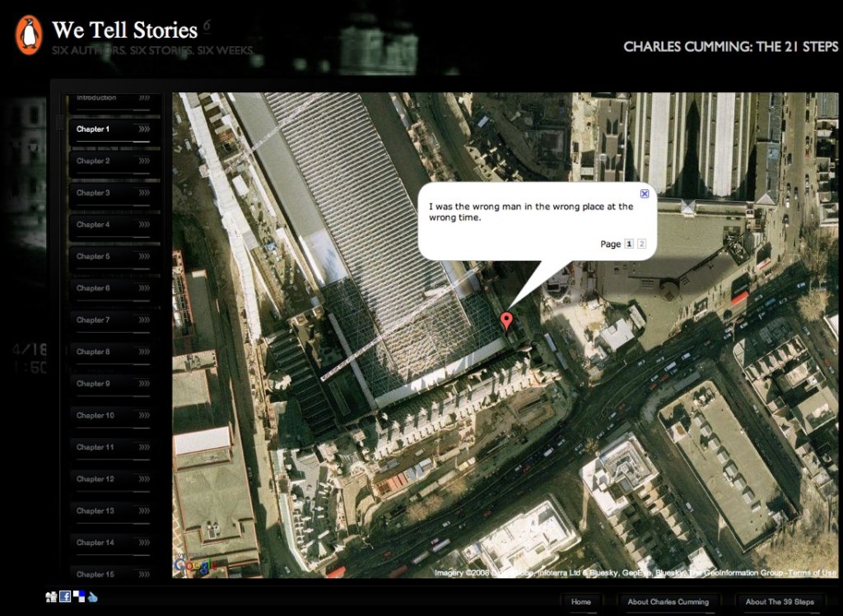Share the story on MySpace icon
The width and height of the screenshot is (843, 616).
[51, 596]
